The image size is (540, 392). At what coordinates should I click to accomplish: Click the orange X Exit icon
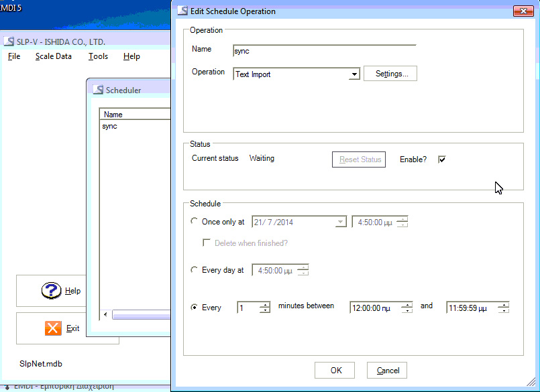click(53, 328)
